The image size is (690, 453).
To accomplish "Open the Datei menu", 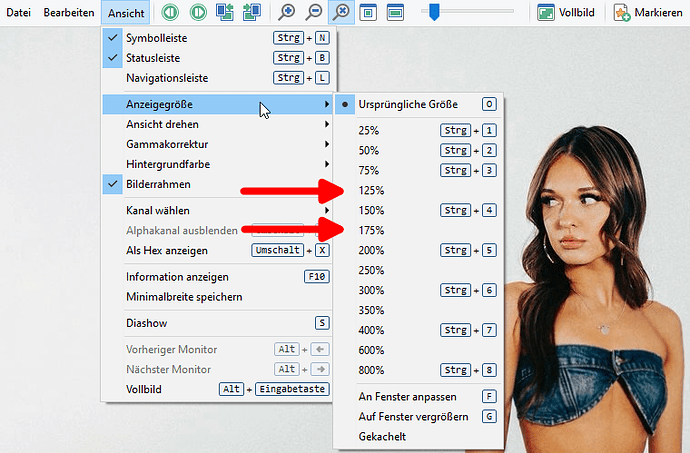I will (18, 12).
